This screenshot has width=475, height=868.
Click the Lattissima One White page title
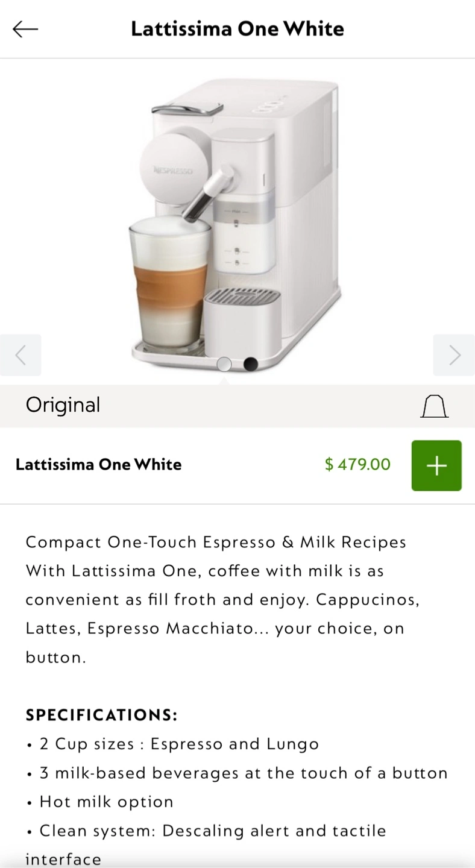[x=237, y=29]
